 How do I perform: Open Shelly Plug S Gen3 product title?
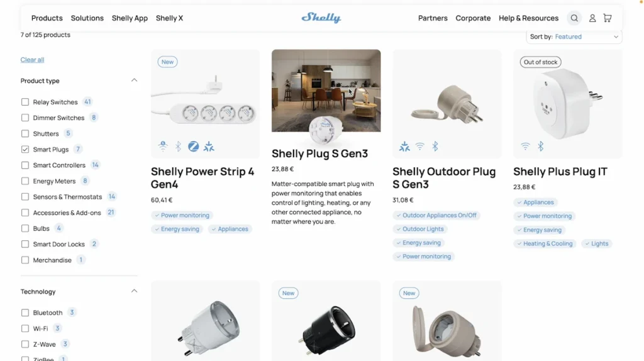pyautogui.click(x=319, y=153)
